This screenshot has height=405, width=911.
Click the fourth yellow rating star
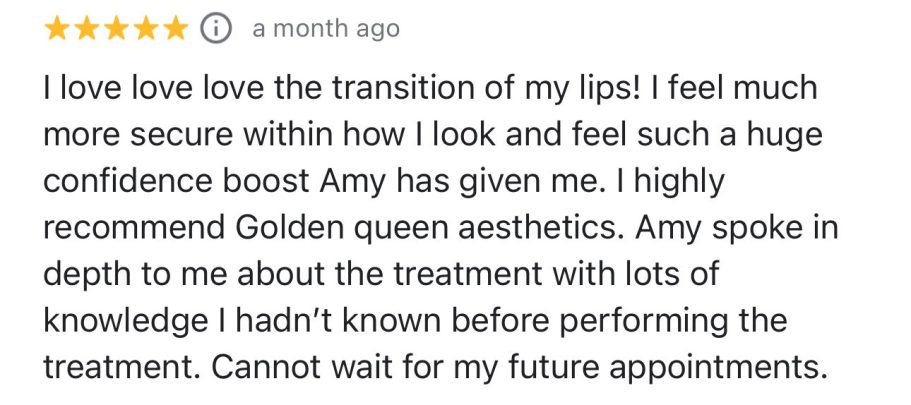pos(146,29)
